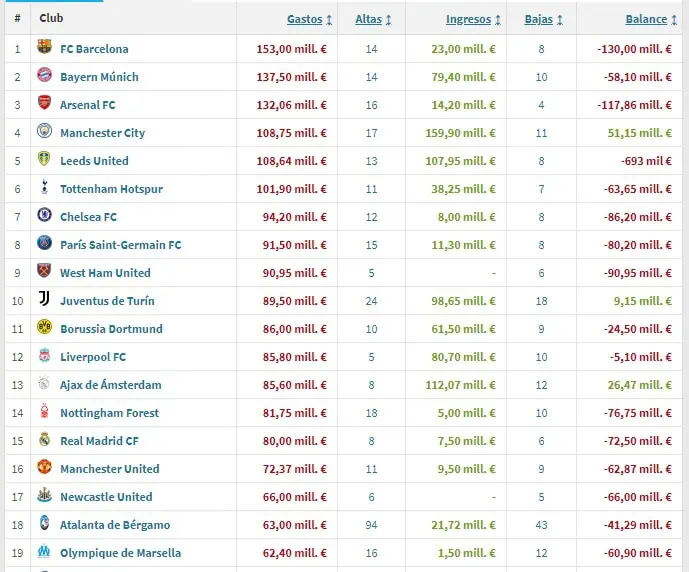Click the Olympique de Marsella crest icon
689x572 pixels.
(x=44, y=551)
